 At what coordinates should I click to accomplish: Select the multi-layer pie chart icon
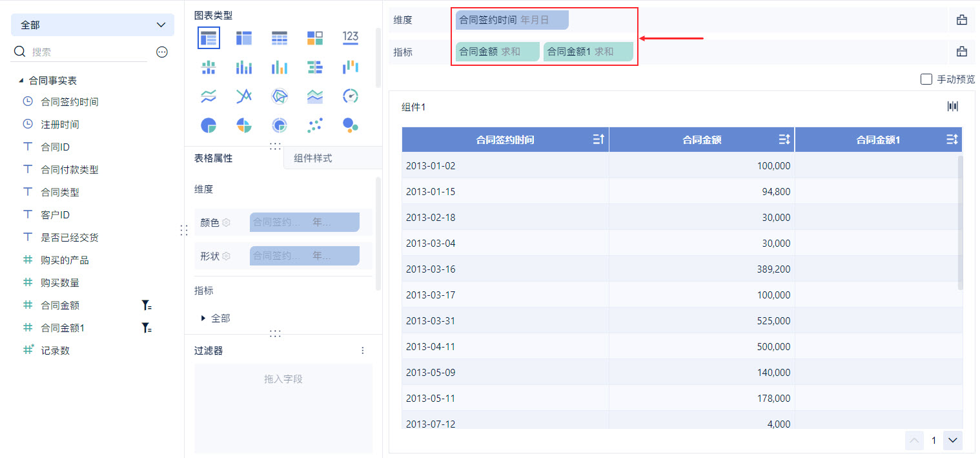click(280, 125)
